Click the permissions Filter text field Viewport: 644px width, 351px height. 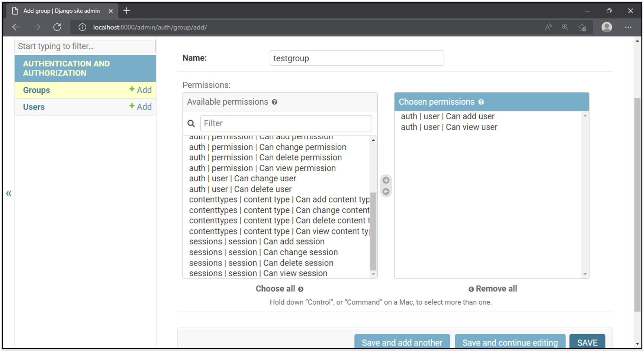pos(286,123)
